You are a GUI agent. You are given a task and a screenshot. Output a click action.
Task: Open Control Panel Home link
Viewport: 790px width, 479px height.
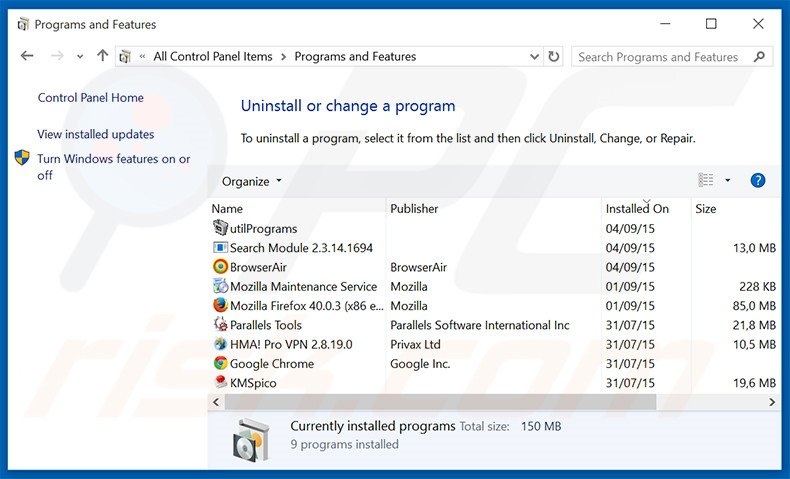point(91,98)
